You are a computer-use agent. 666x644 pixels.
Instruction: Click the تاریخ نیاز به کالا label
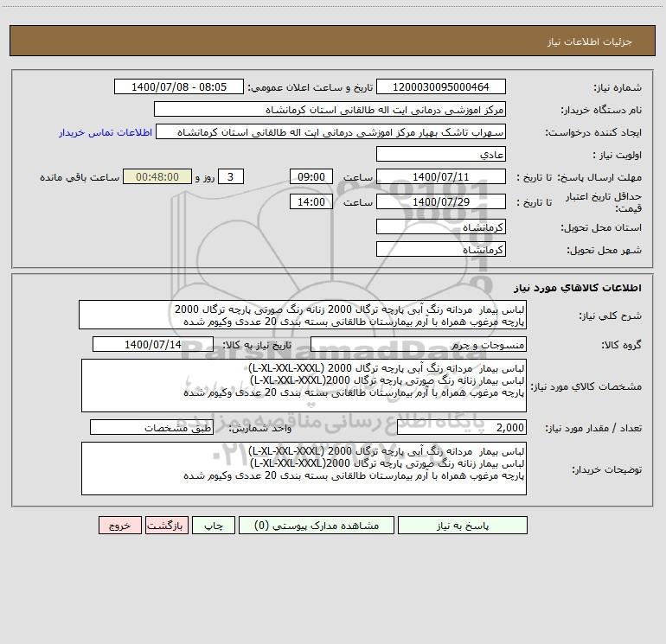point(257,345)
